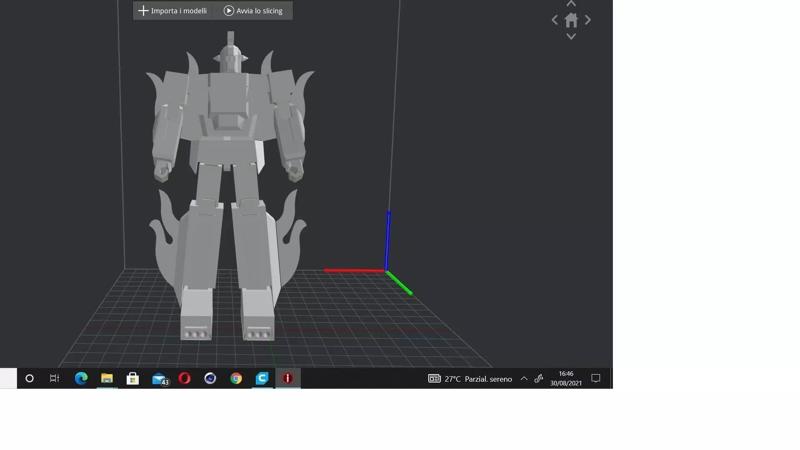Launch Google Chrome from the taskbar
Image resolution: width=800 pixels, height=450 pixels.
coord(236,378)
